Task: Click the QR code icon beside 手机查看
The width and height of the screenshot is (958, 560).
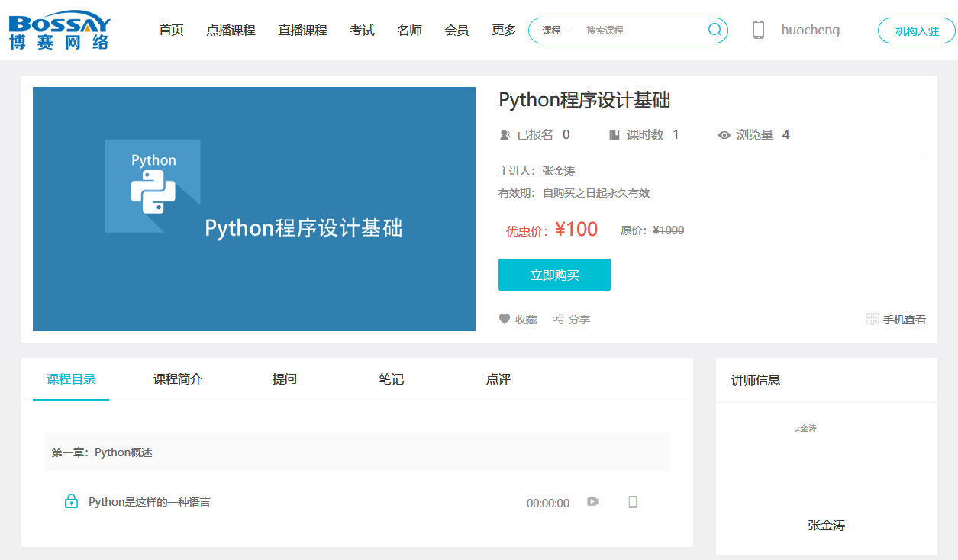Action: coord(873,319)
